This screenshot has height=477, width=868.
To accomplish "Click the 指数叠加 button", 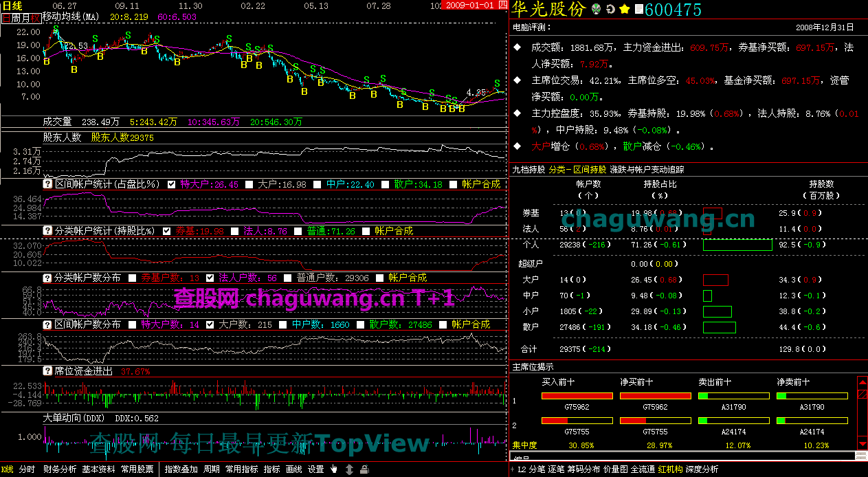I will [181, 469].
